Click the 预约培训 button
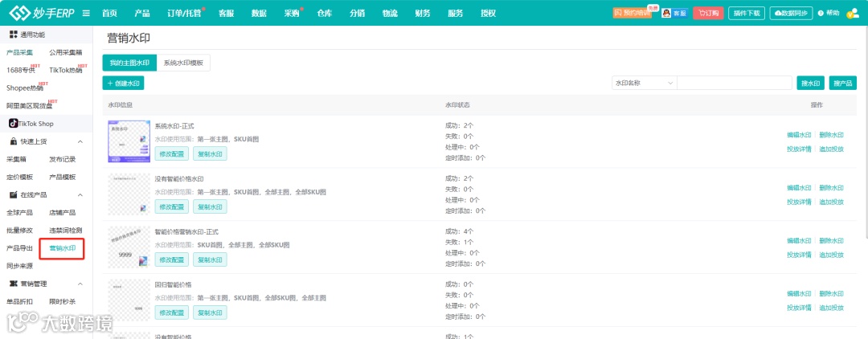Image resolution: width=868 pixels, height=339 pixels. coord(633,14)
